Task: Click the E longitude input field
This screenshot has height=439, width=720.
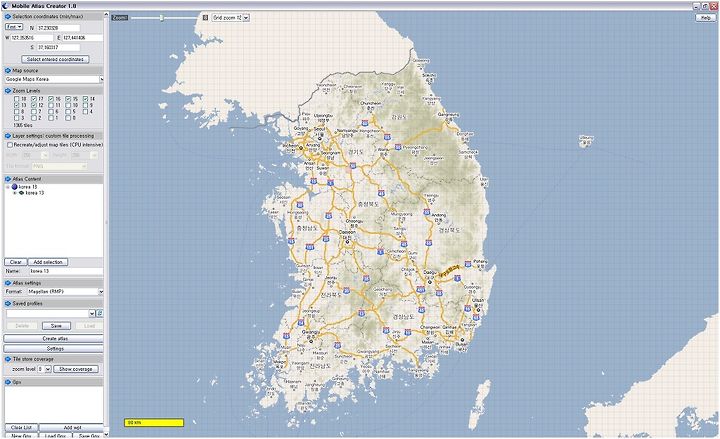Action: (x=83, y=38)
